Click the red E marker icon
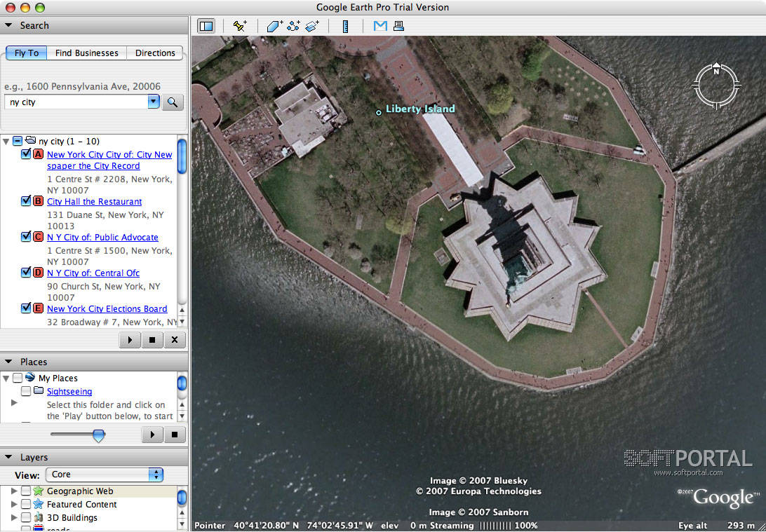Screen dimensions: 766x532 (x=38, y=308)
